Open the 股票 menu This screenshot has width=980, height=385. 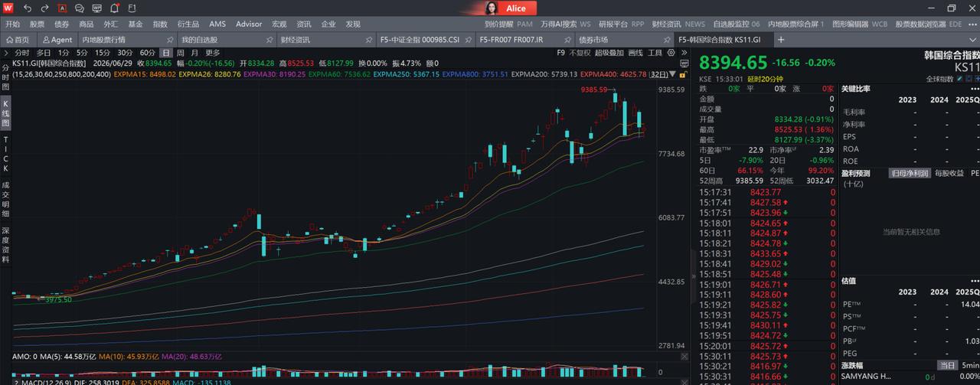(37, 24)
